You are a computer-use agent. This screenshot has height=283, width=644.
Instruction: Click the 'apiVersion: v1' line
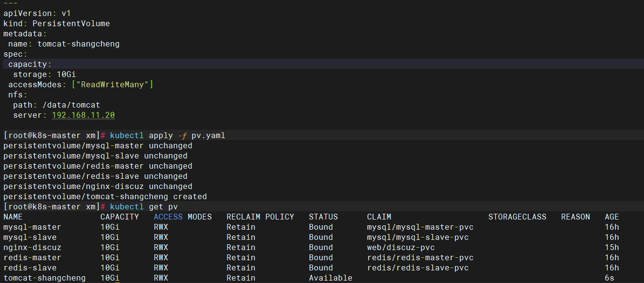point(37,14)
